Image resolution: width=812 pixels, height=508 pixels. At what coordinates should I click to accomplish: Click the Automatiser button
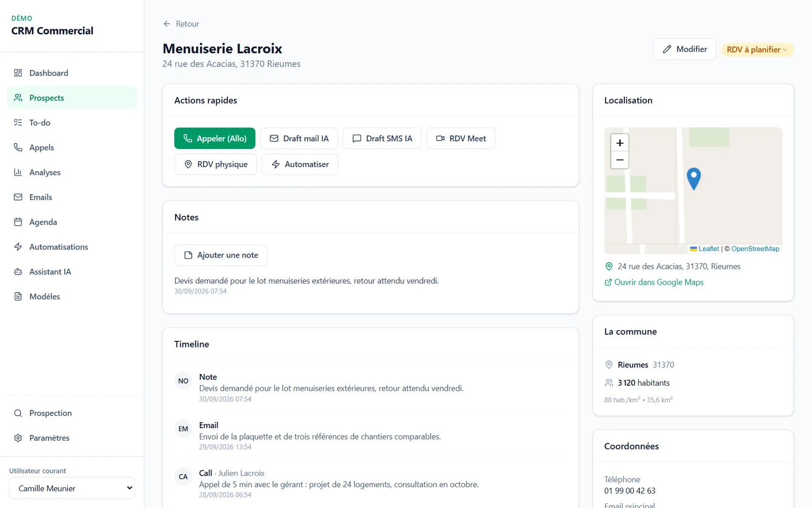300,164
